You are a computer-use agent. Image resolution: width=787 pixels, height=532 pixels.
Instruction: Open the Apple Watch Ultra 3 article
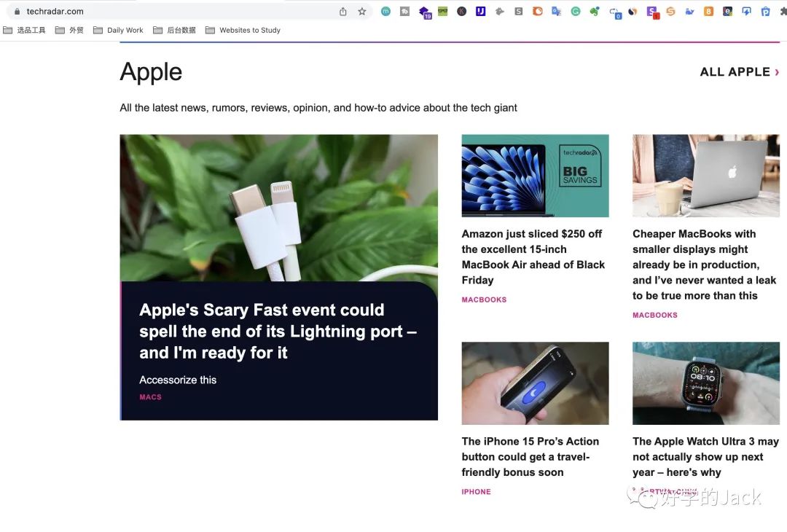[x=705, y=457]
